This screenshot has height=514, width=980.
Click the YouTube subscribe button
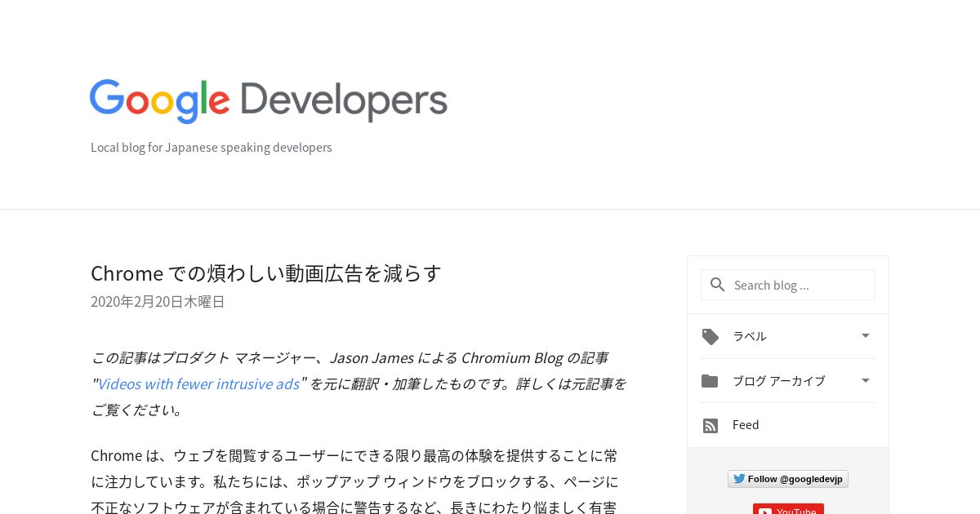[788, 509]
